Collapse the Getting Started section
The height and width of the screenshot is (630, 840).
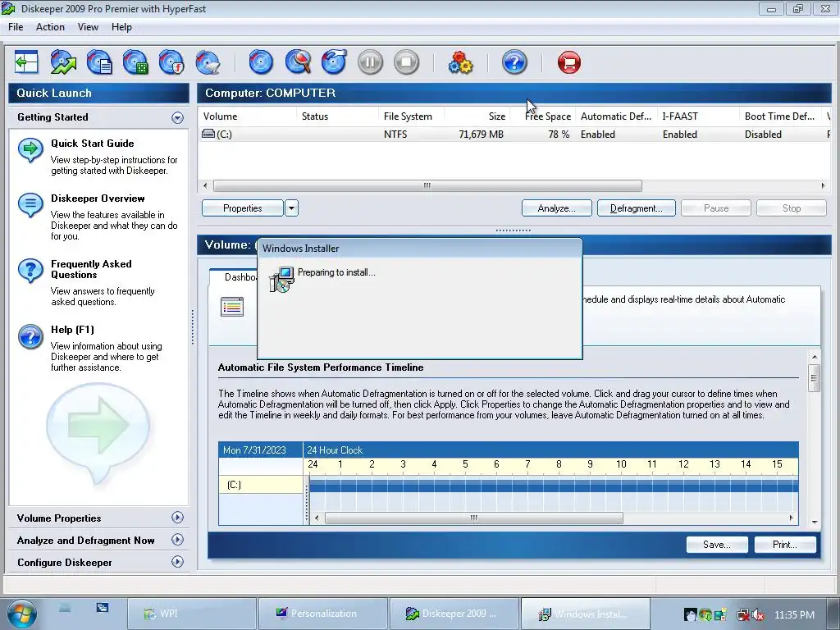tap(177, 117)
